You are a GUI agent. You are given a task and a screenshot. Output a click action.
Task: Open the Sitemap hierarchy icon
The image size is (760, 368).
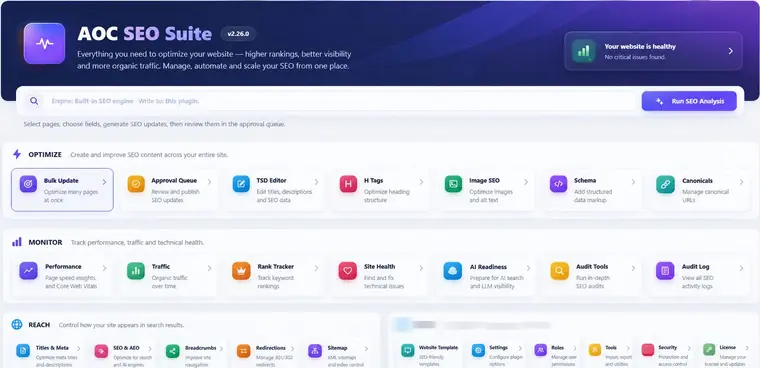(315, 351)
